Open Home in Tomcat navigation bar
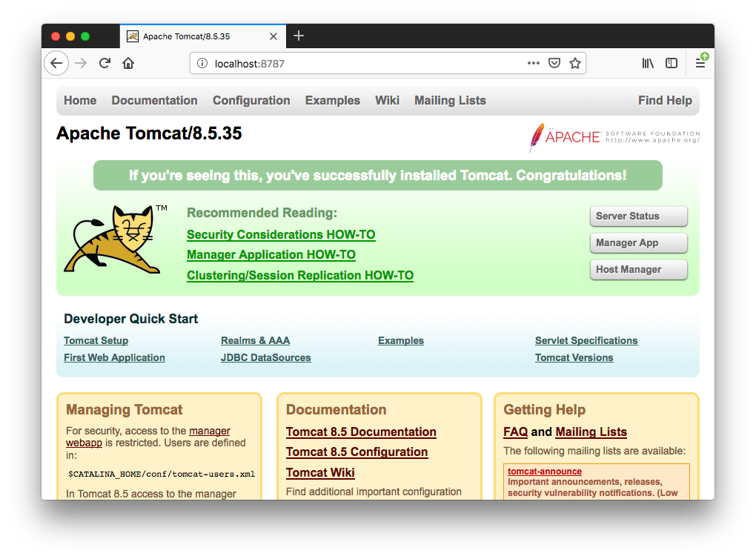This screenshot has height=559, width=756. tap(80, 100)
